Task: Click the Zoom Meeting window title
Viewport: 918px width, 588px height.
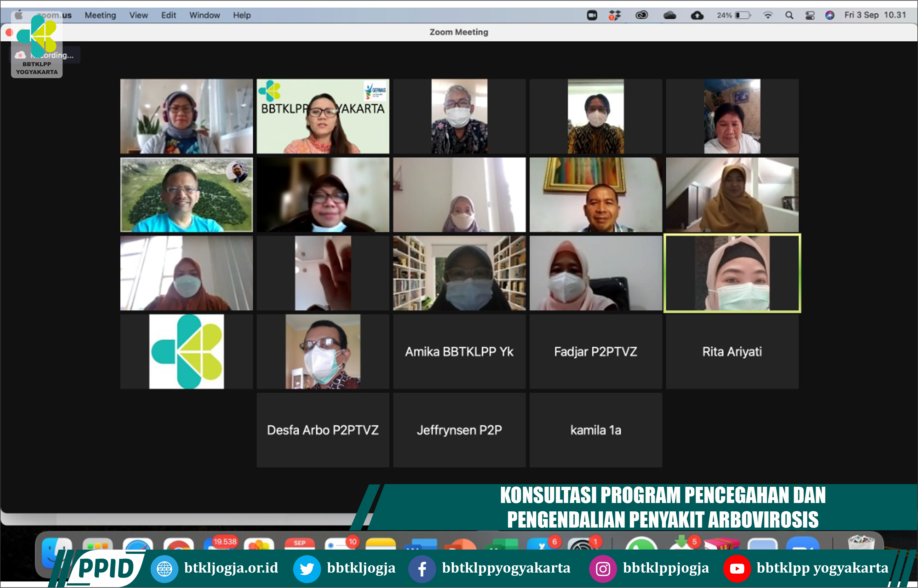Action: click(x=459, y=32)
